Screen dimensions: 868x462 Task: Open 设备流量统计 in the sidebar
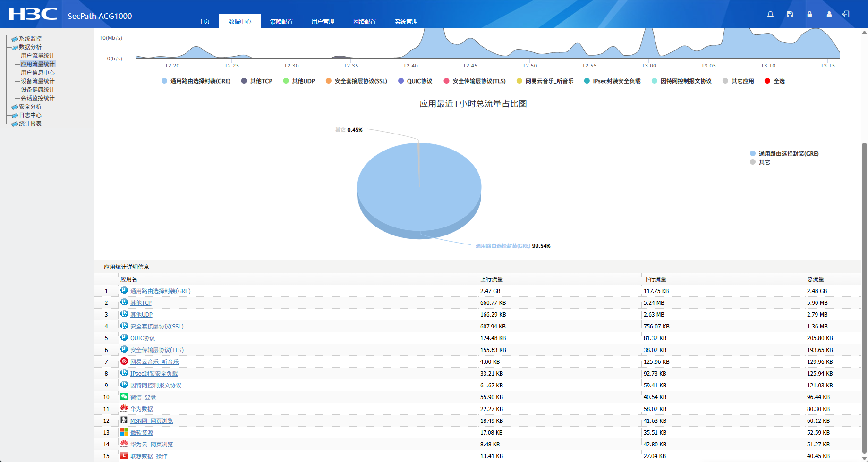coord(38,81)
